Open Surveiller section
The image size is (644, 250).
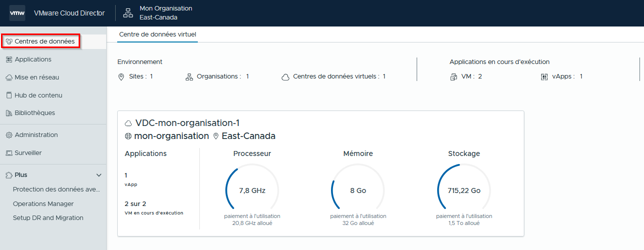click(28, 153)
